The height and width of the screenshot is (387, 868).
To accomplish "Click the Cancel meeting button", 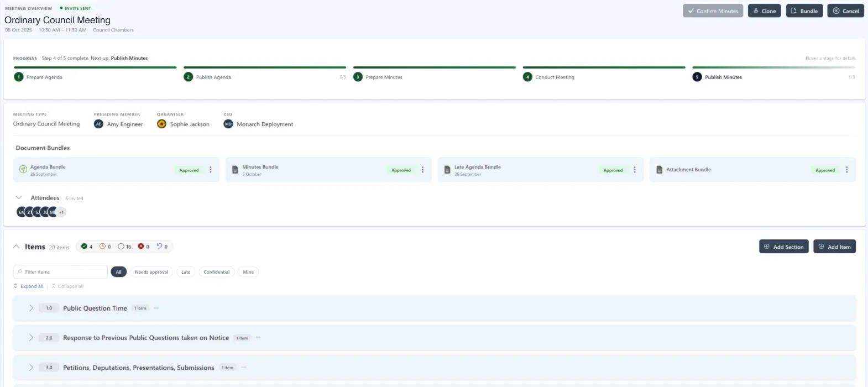I will [x=846, y=11].
